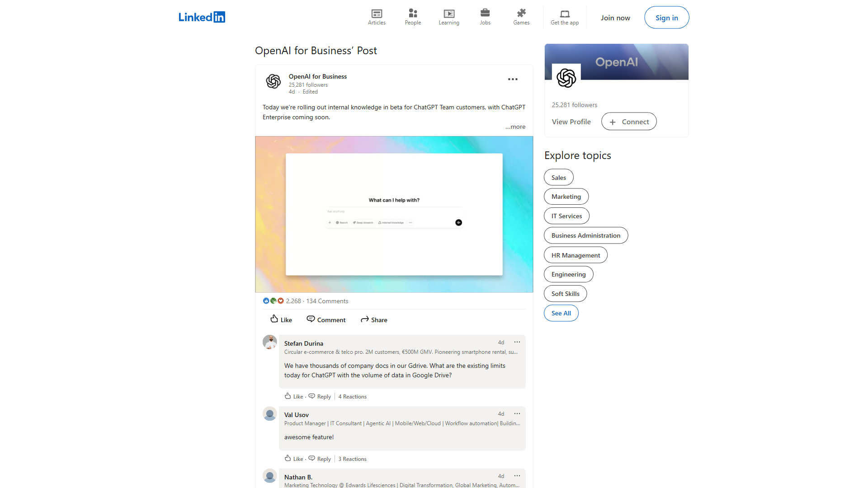
Task: Click the OpenAI banner image in sidebar
Action: click(x=617, y=62)
